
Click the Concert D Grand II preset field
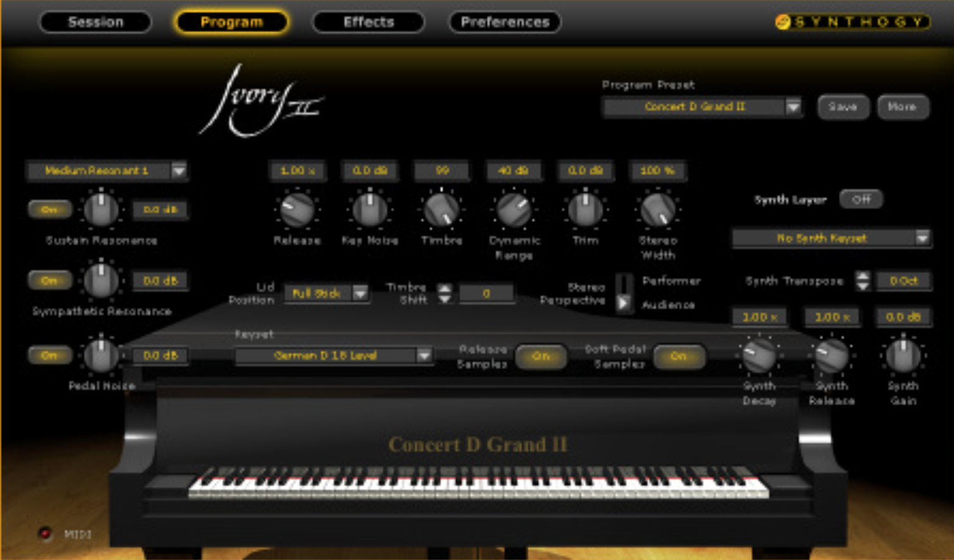(694, 107)
